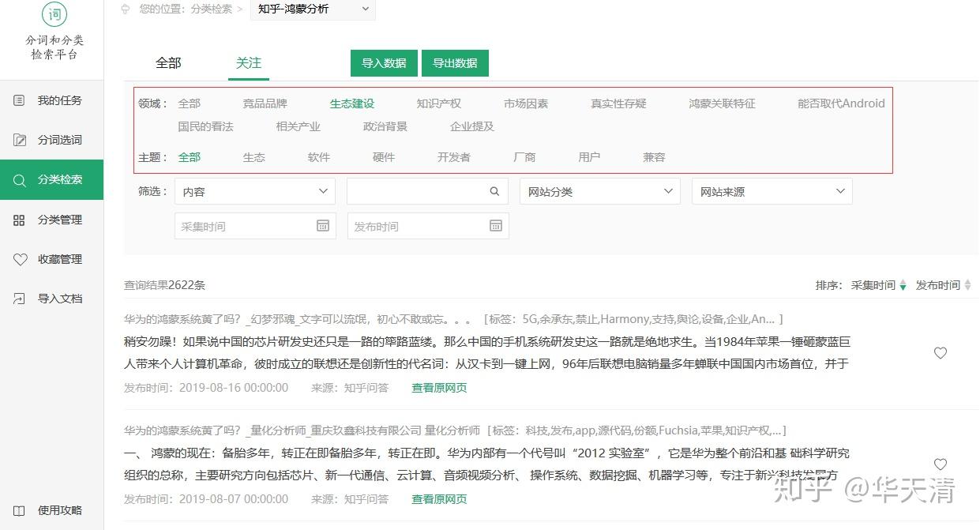Click calendar icon in 发布时间 field
980x530 pixels.
496,226
